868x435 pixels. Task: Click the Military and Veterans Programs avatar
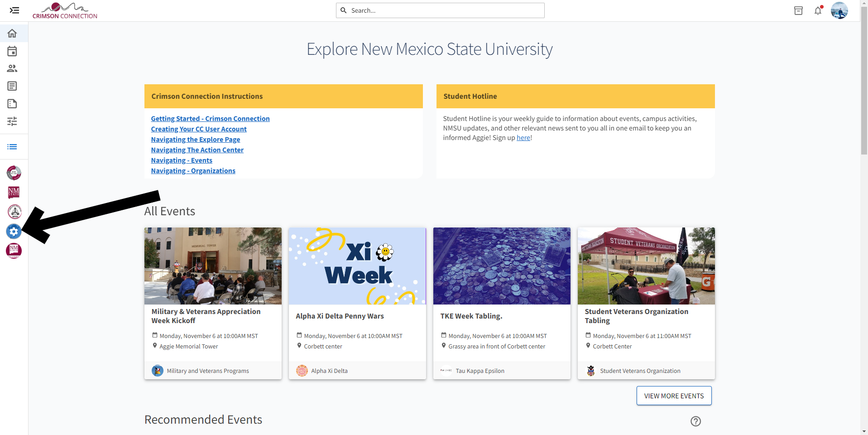(x=157, y=370)
